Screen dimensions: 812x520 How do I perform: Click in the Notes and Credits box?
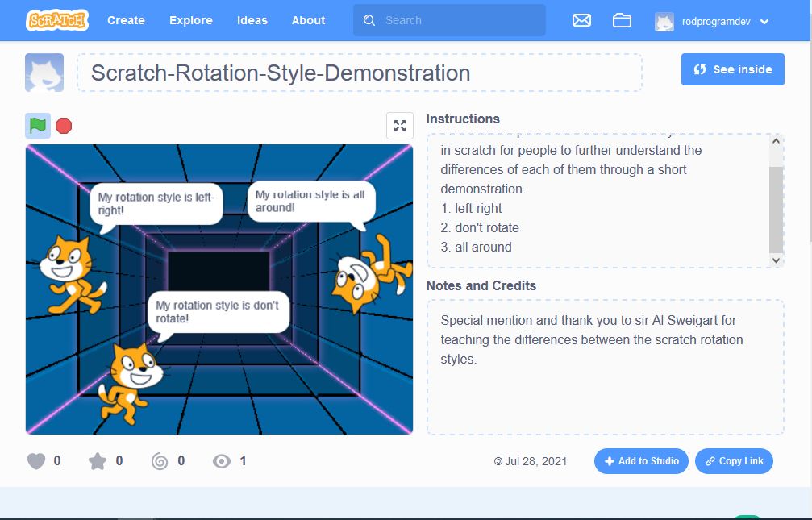[x=605, y=367]
